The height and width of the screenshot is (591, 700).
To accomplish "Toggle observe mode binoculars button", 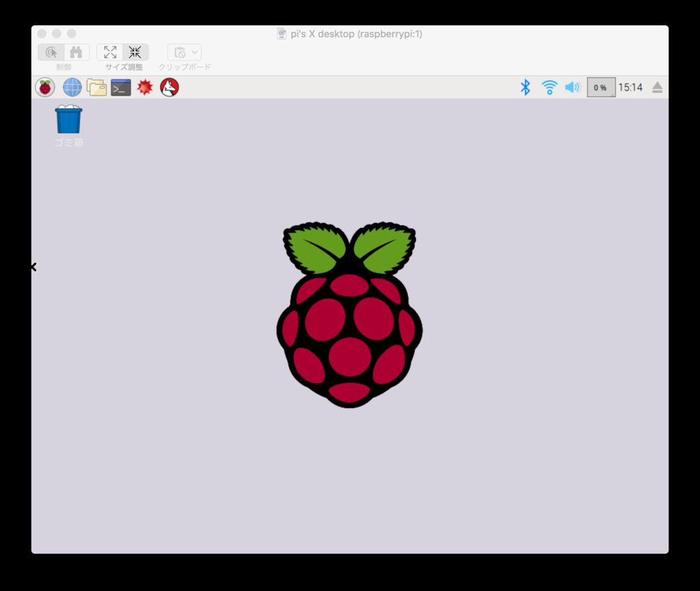I will (77, 53).
